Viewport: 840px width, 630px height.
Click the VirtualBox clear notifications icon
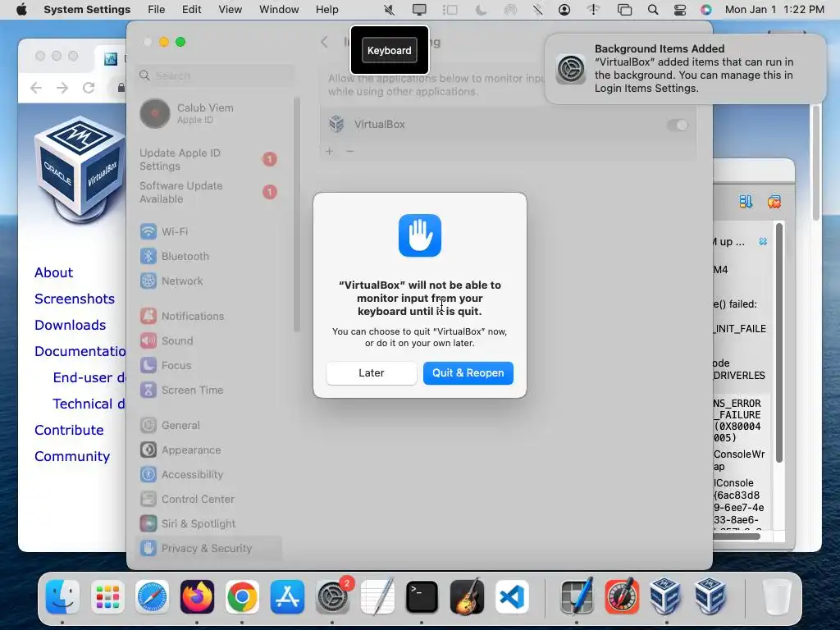pyautogui.click(x=774, y=202)
